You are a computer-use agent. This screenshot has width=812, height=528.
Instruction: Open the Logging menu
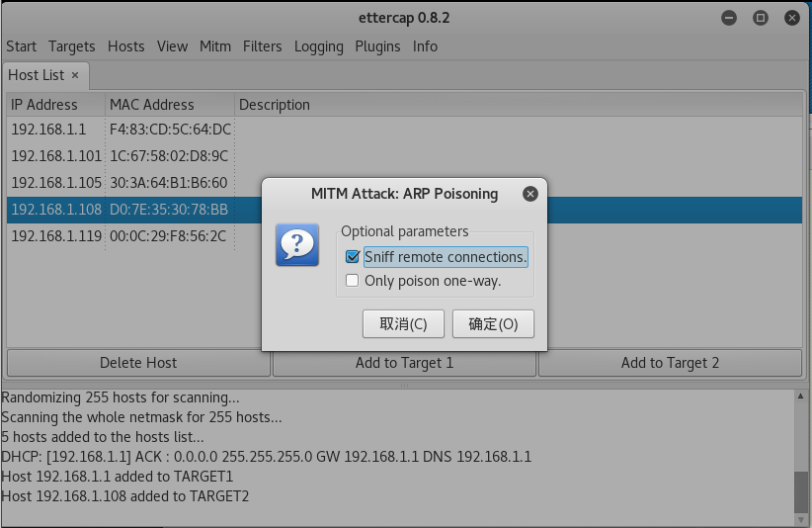(x=318, y=46)
